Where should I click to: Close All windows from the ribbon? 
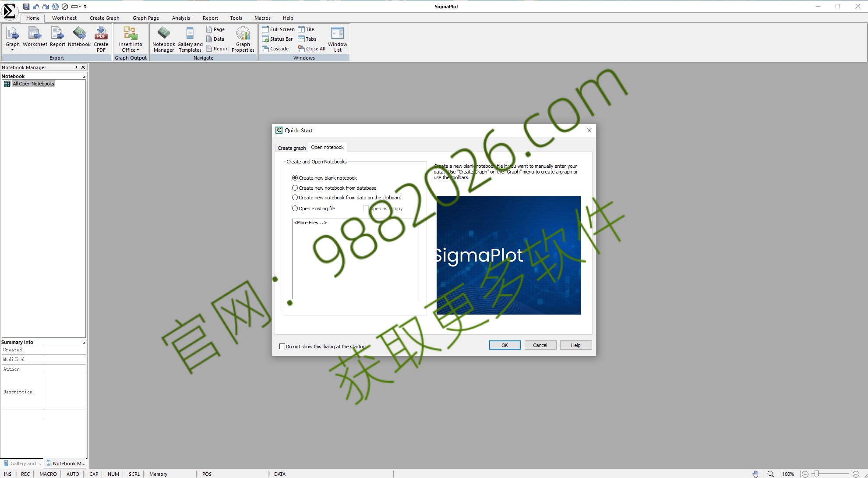tap(312, 49)
